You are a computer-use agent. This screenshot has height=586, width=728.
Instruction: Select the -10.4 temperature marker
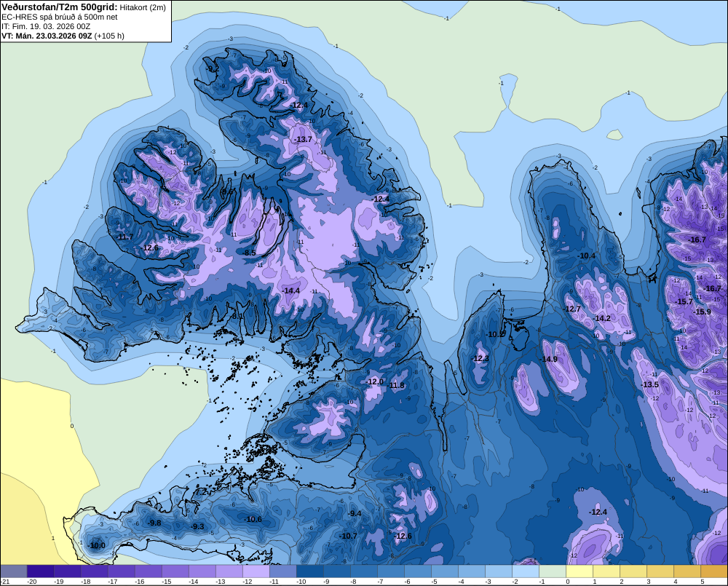(x=586, y=256)
